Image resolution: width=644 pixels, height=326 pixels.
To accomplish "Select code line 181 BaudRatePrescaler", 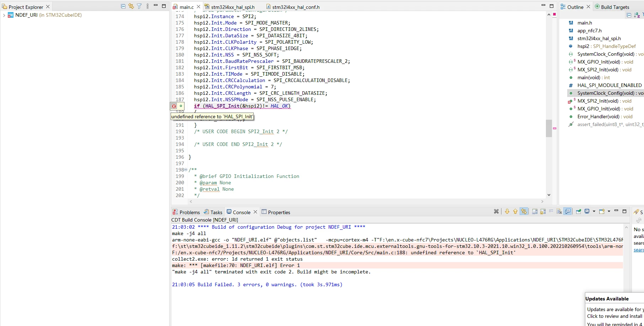I will 272,61.
